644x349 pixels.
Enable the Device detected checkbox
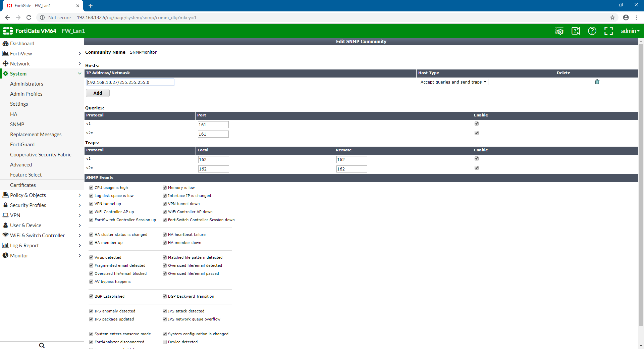(165, 342)
